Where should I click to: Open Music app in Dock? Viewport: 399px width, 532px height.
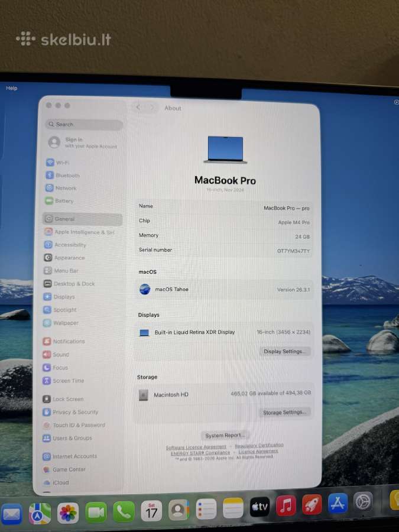286,506
